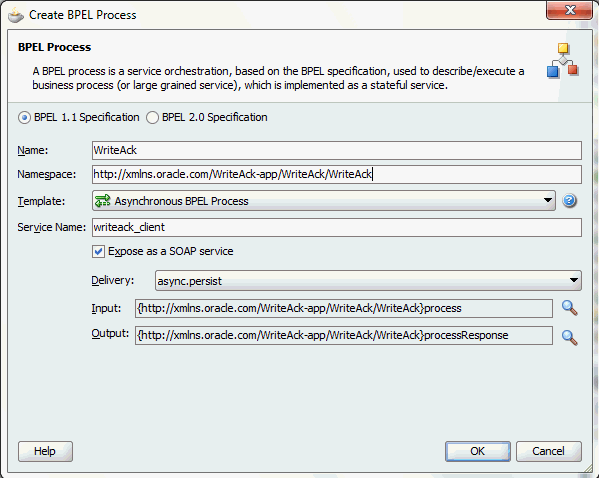Click the Service Name writeack_client field
Screen dimensions: 599x478
(x=337, y=227)
